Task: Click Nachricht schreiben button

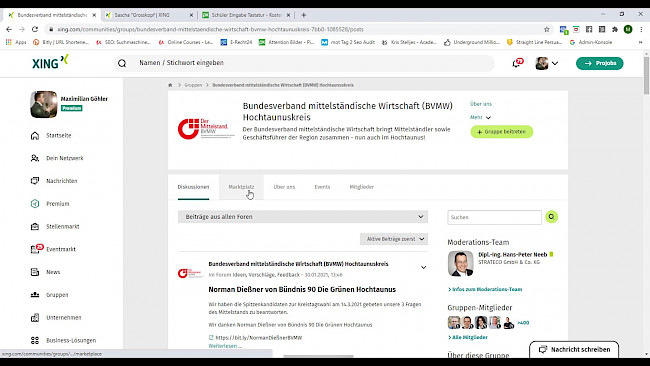Action: [574, 349]
